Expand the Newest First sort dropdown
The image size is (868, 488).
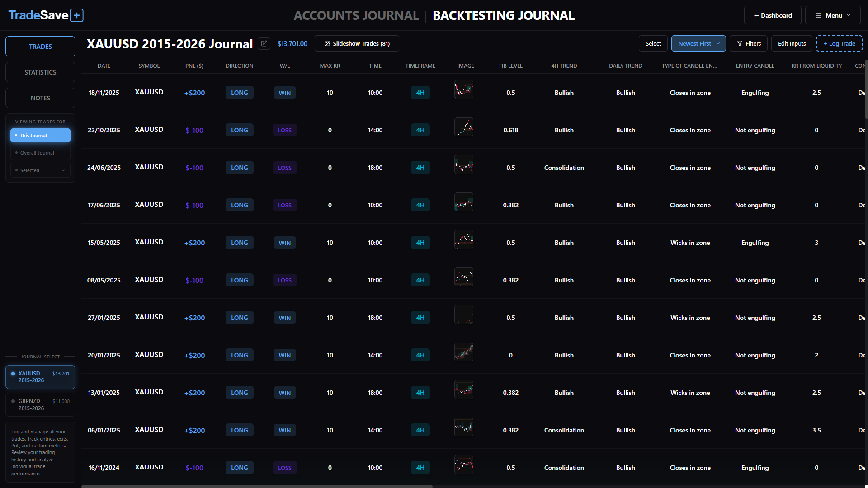pyautogui.click(x=698, y=44)
